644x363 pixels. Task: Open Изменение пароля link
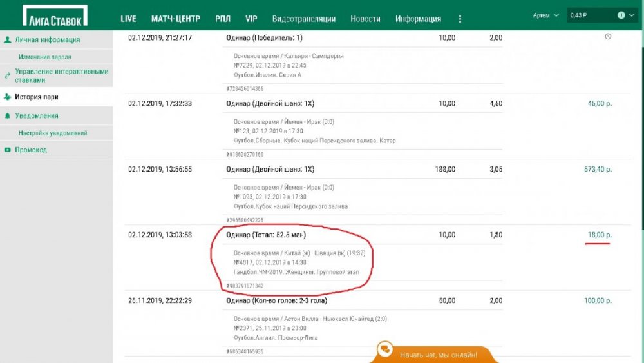tap(45, 57)
